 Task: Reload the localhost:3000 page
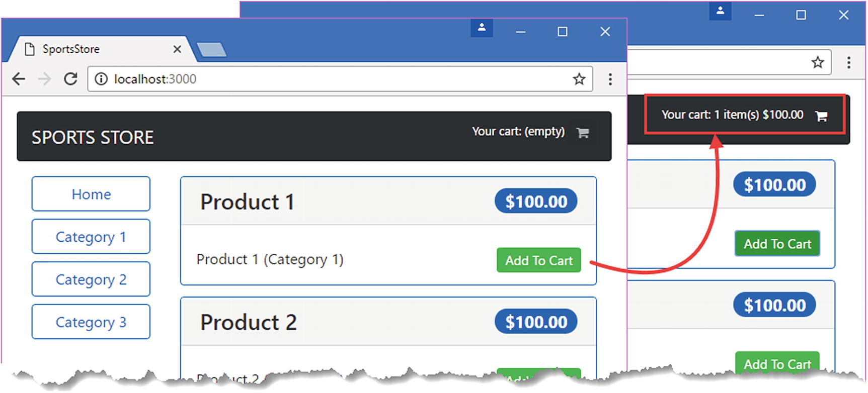(x=70, y=79)
